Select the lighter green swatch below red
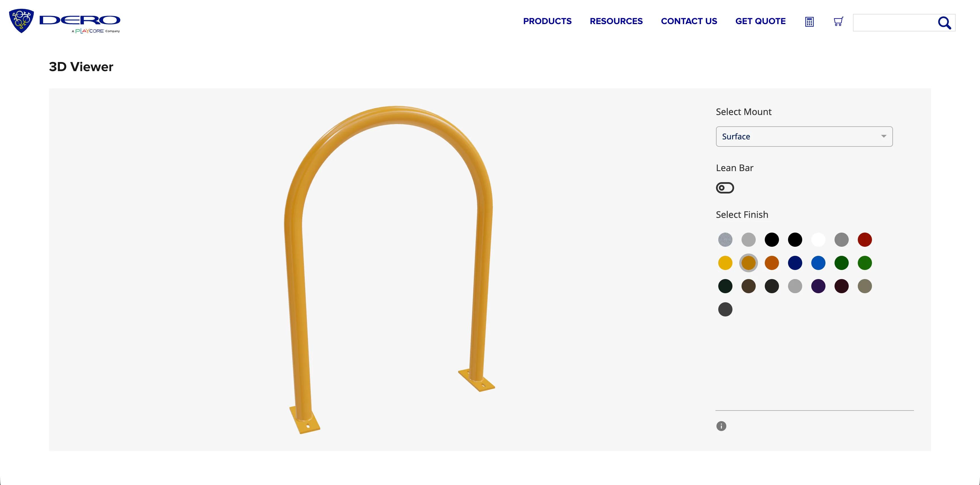 (865, 263)
